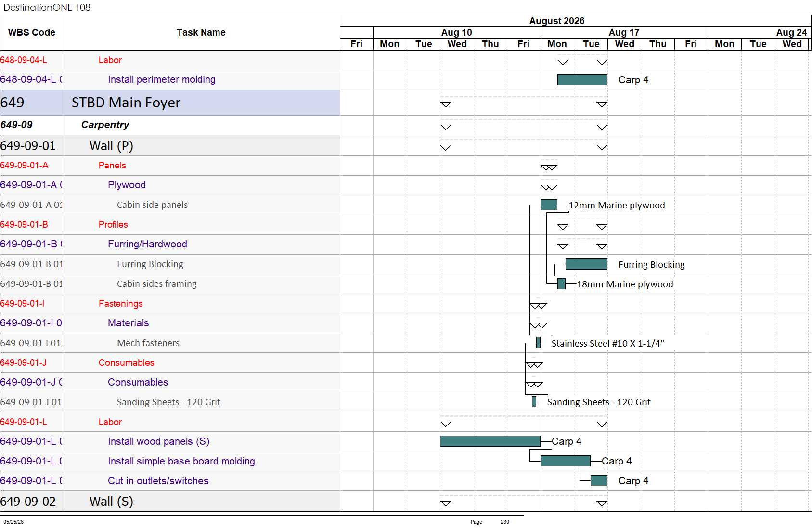Select the August 2026 month header
The height and width of the screenshot is (528, 812).
557,21
